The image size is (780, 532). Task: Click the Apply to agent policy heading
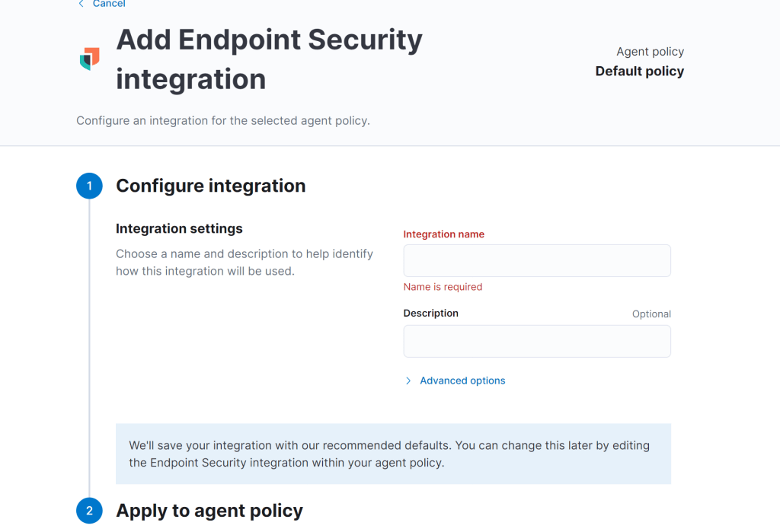[x=209, y=511]
